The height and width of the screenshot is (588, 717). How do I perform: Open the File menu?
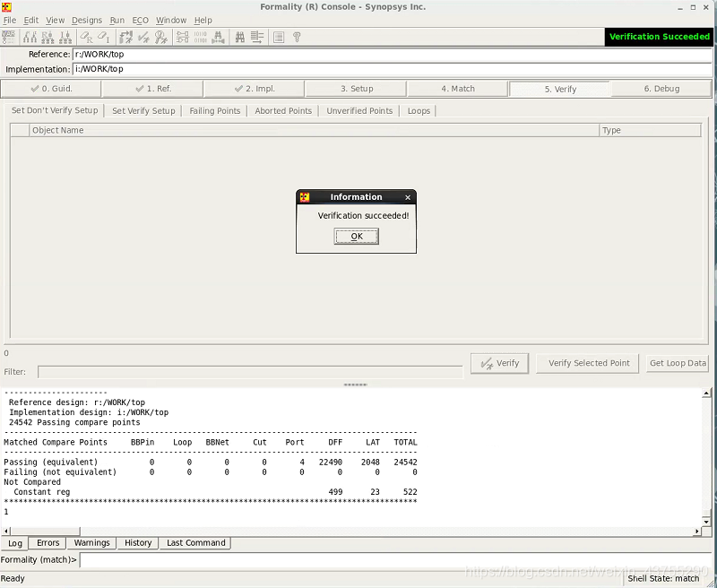pos(9,20)
